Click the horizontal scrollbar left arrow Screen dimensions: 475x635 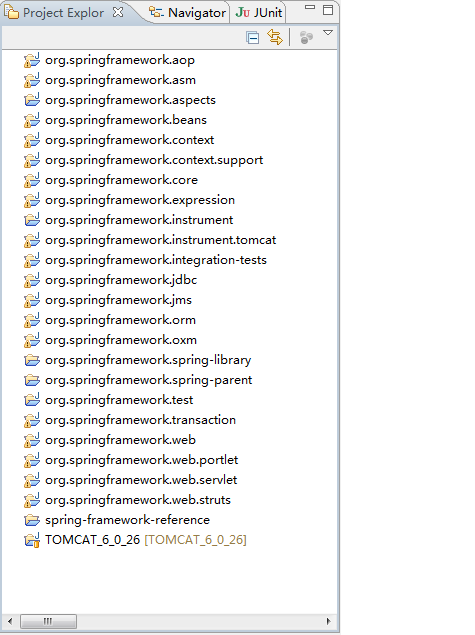[10, 621]
